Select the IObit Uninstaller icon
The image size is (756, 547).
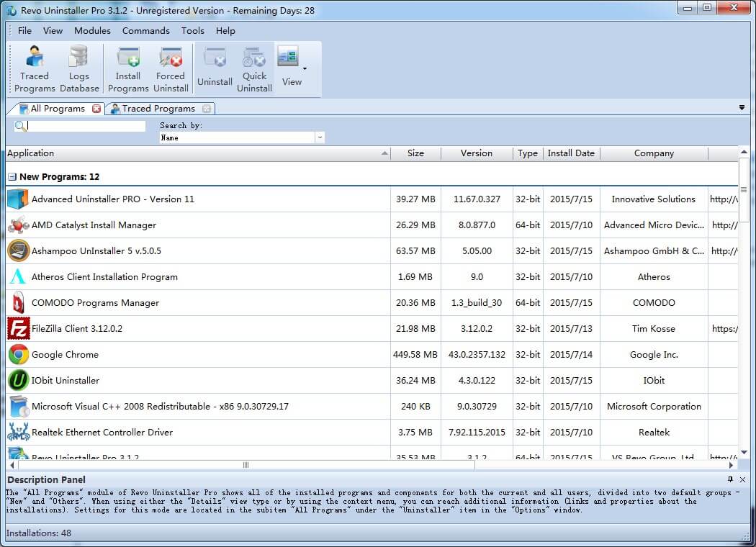(18, 380)
